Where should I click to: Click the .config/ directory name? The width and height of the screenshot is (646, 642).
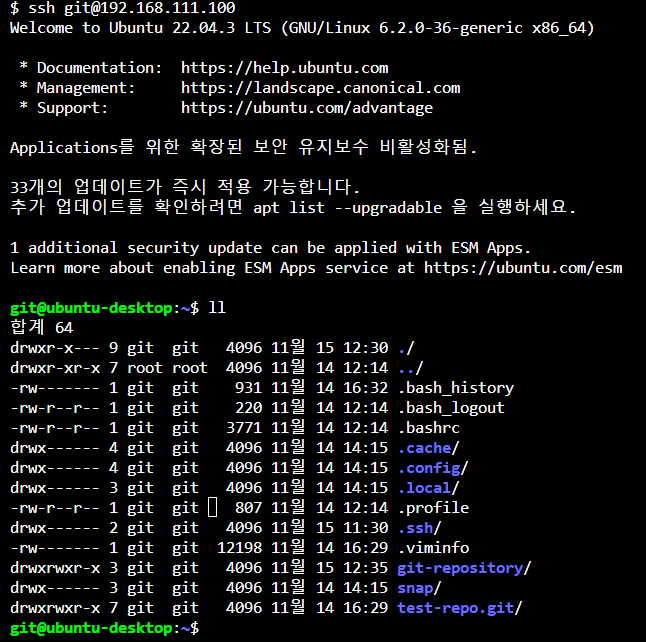click(433, 468)
